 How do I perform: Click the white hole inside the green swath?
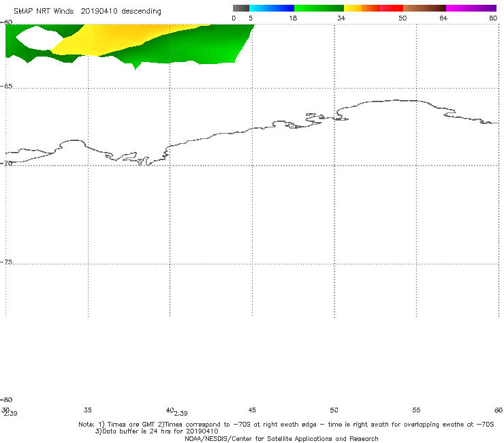coord(39,38)
